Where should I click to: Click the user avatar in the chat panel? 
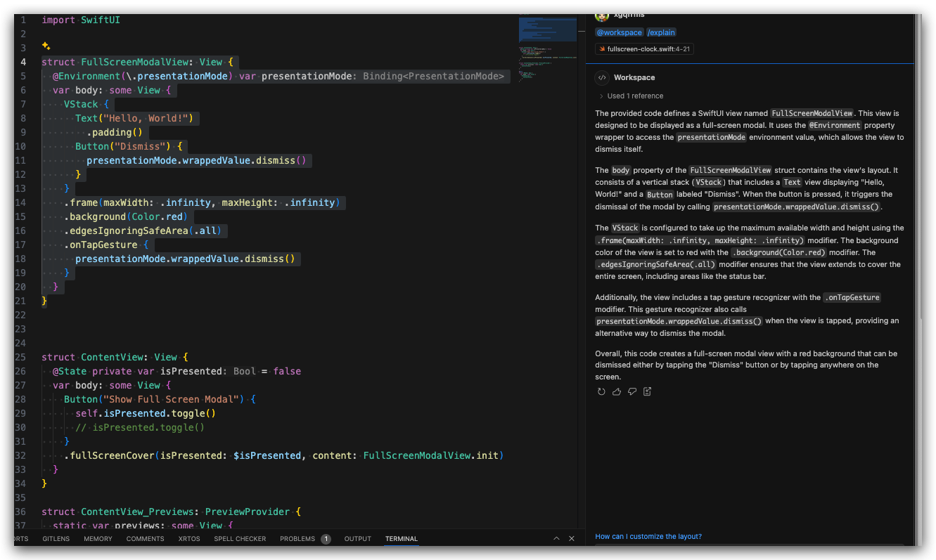pyautogui.click(x=602, y=16)
